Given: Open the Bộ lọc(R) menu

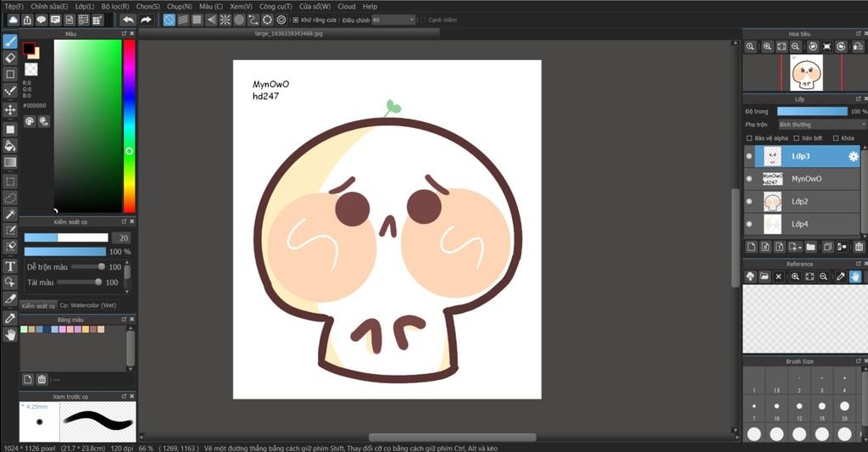Looking at the screenshot, I should coord(114,6).
